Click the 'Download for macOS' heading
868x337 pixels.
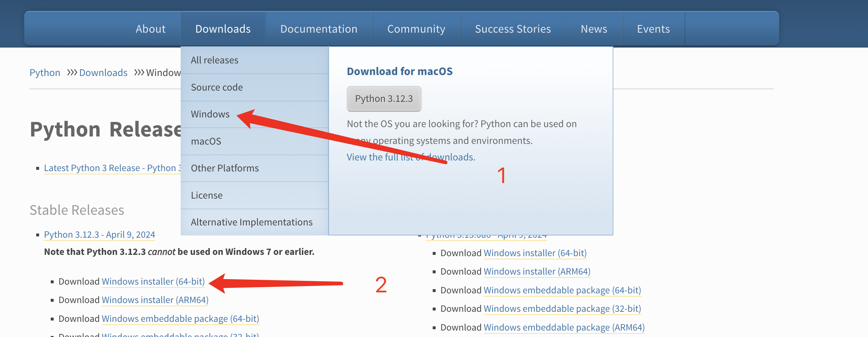(400, 71)
